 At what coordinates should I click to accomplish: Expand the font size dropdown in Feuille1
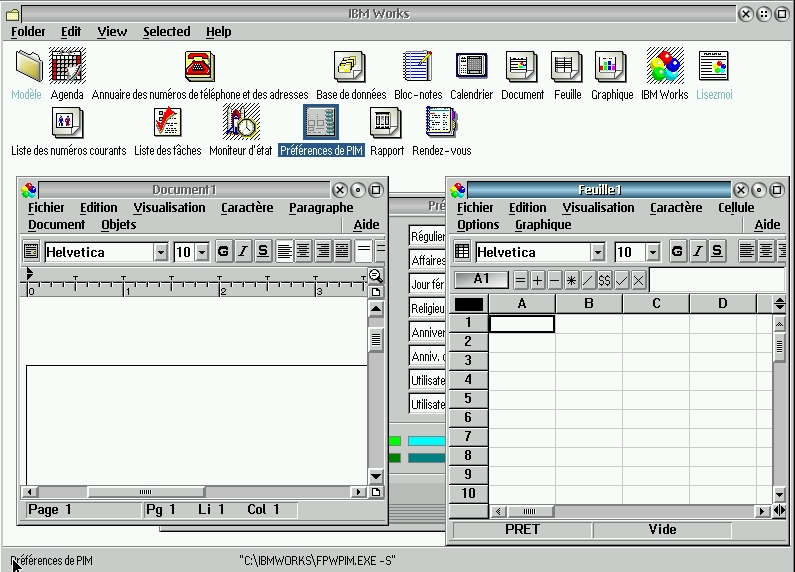(653, 252)
